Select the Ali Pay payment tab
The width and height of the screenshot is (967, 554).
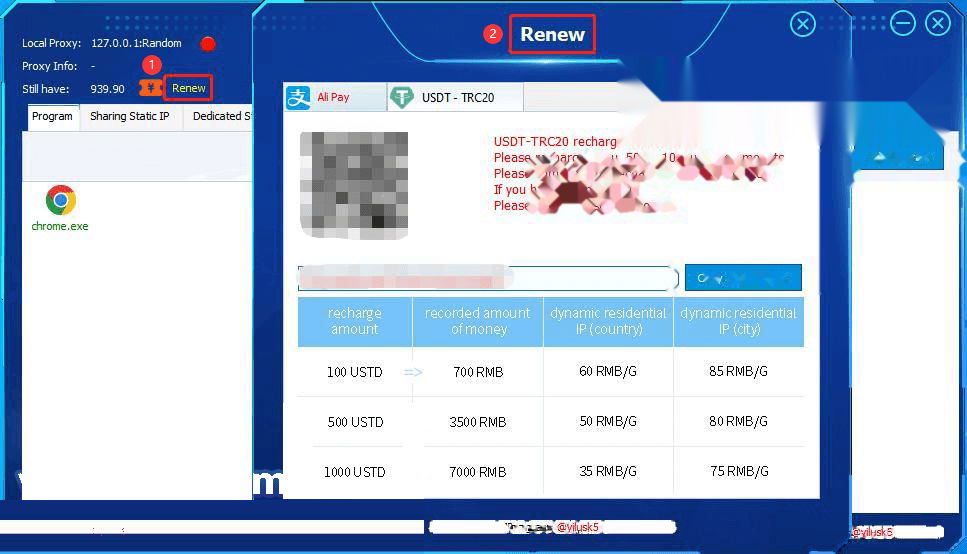coord(335,97)
